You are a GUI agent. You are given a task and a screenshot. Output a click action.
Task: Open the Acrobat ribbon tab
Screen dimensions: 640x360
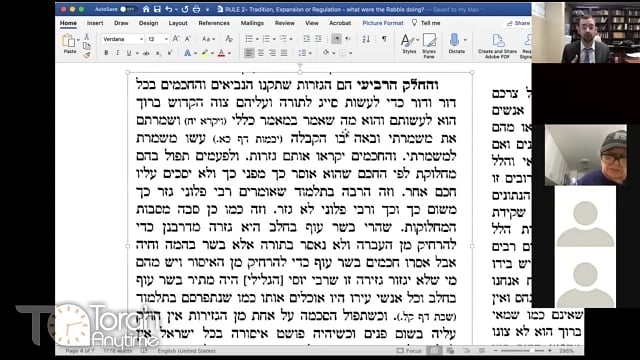click(x=340, y=23)
